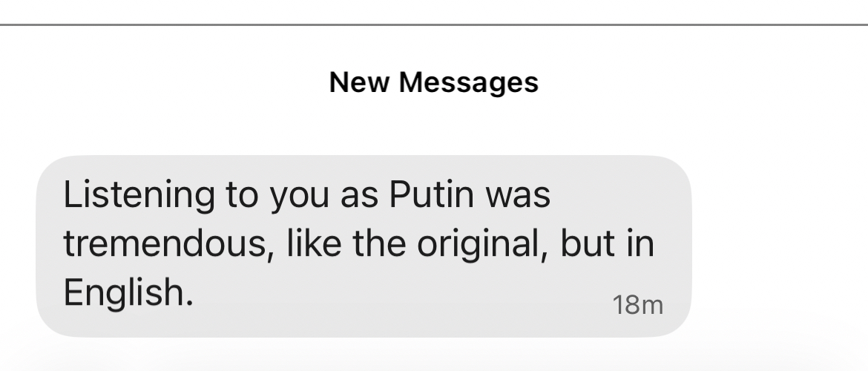Click the 18m timestamp in the message
The height and width of the screenshot is (371, 868).
tap(638, 304)
